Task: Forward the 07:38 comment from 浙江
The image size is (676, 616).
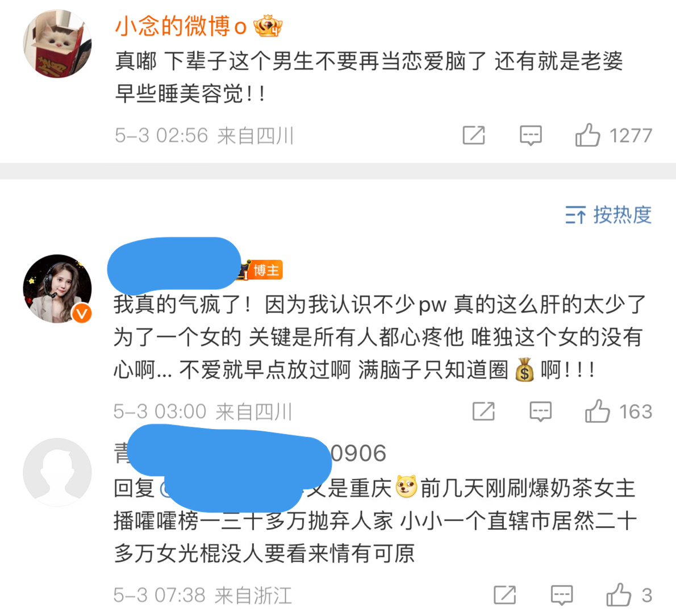Action: (505, 594)
